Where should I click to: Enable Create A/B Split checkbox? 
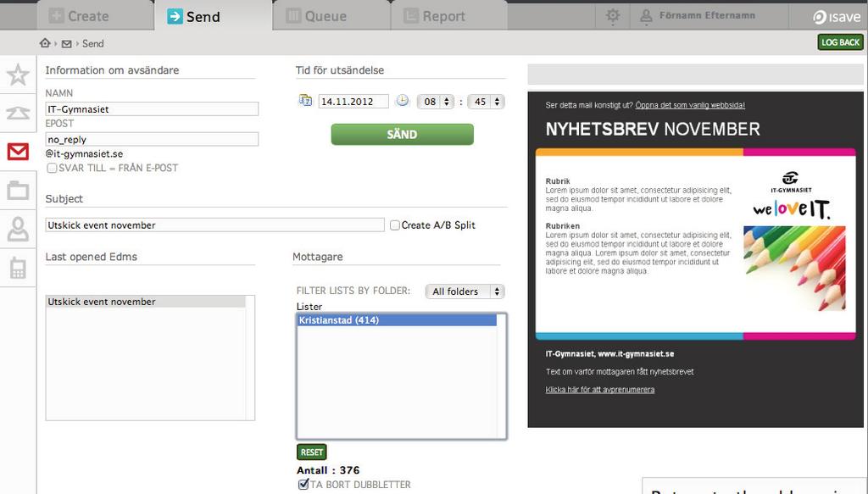tap(395, 225)
